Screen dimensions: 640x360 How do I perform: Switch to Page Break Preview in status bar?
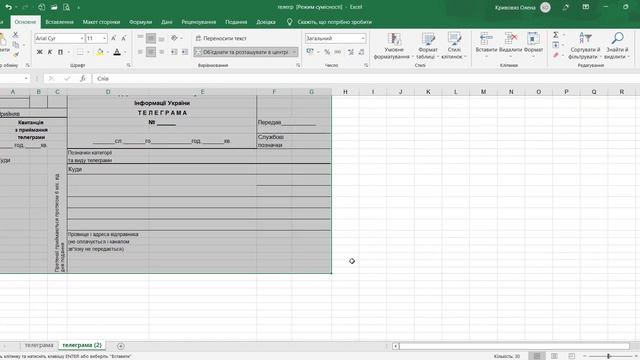(571, 356)
